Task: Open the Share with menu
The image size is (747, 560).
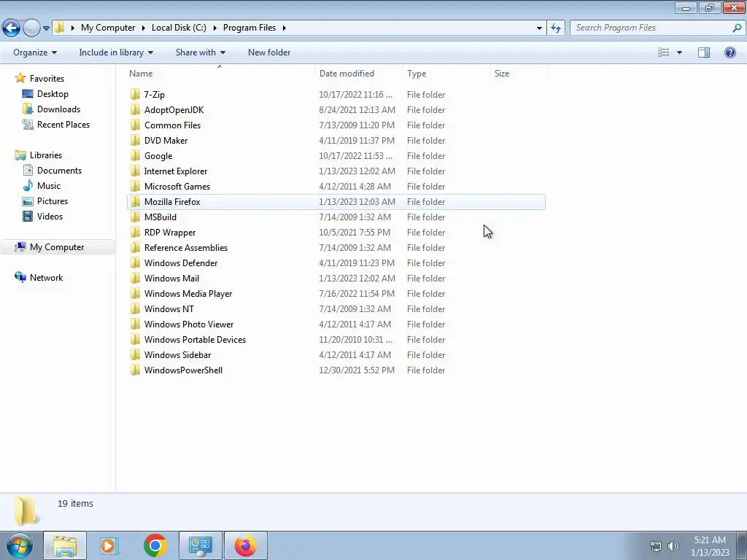Action: (200, 52)
